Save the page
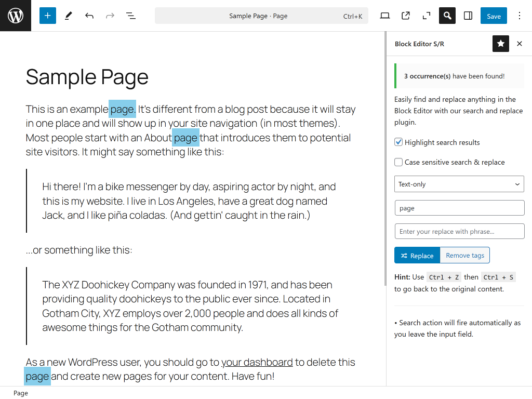532x399 pixels. (494, 16)
